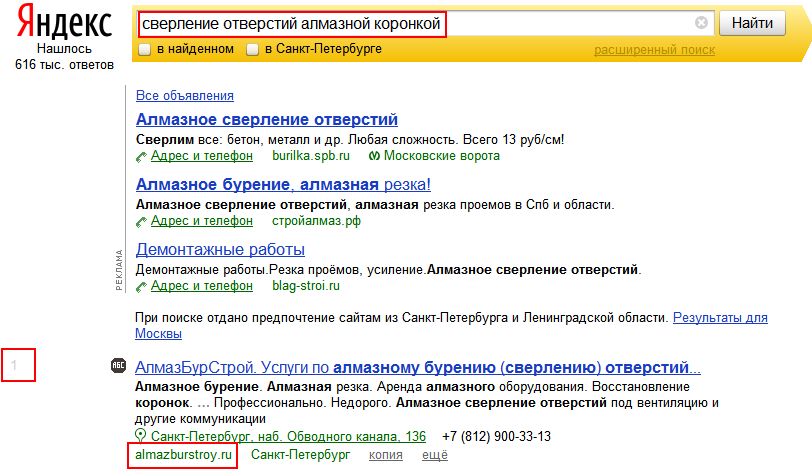Enable the 'в найденном' checkbox
This screenshot has height=476, width=812.
pos(145,49)
